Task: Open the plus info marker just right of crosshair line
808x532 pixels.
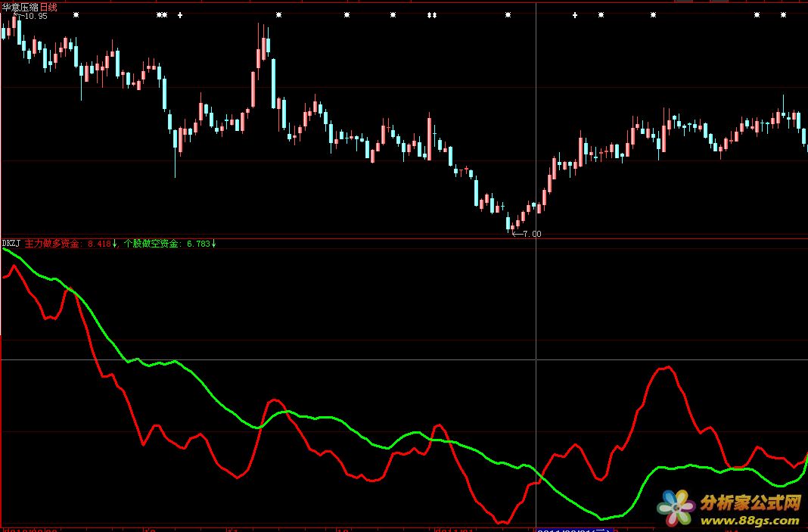Action: point(575,15)
